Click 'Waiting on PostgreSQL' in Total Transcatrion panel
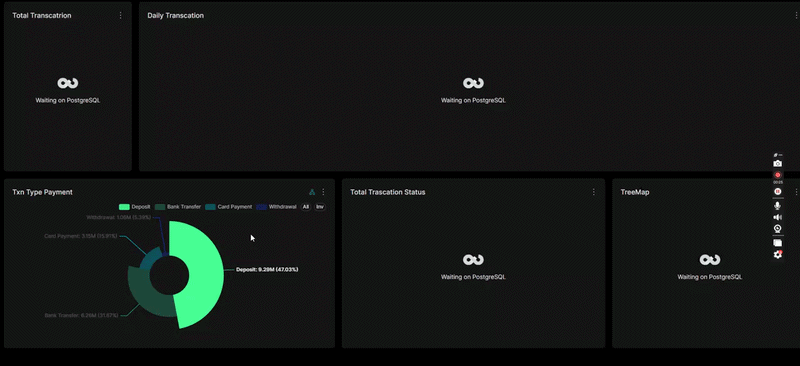The width and height of the screenshot is (800, 366). click(68, 101)
